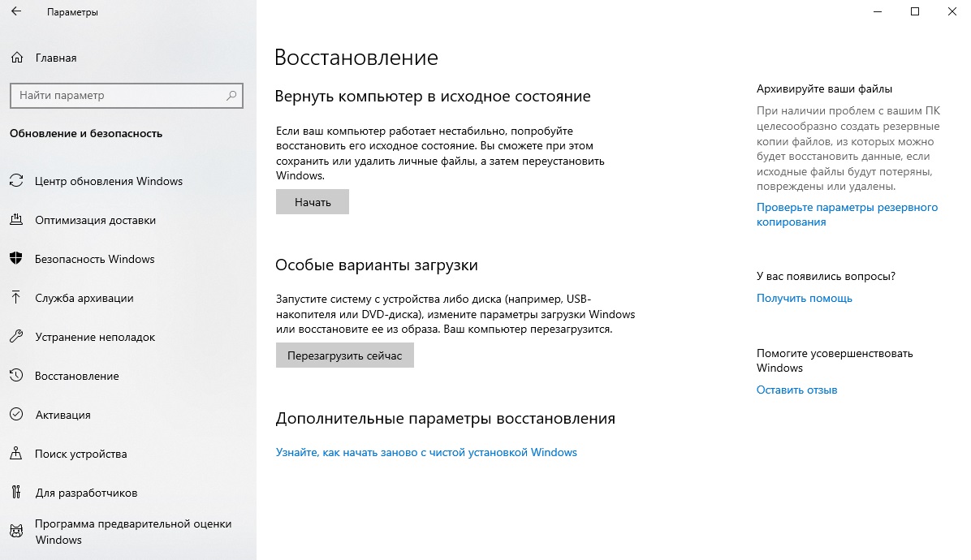Image resolution: width=971 pixels, height=560 pixels.
Task: Click the Find my device person icon
Action: click(x=16, y=454)
